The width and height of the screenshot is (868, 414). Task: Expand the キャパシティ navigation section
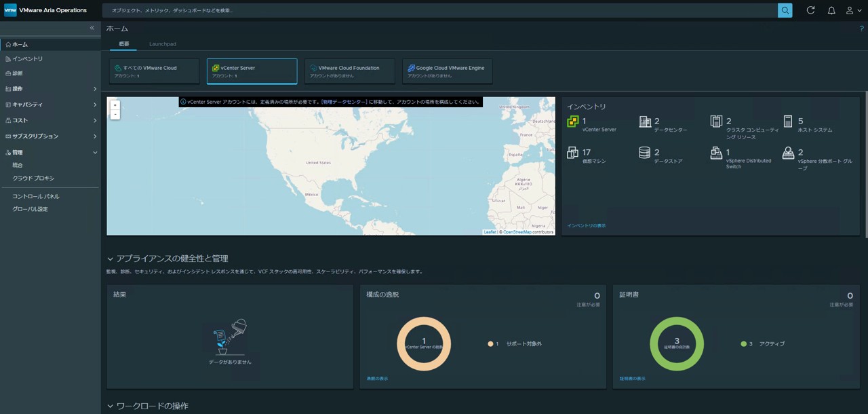[x=95, y=105]
